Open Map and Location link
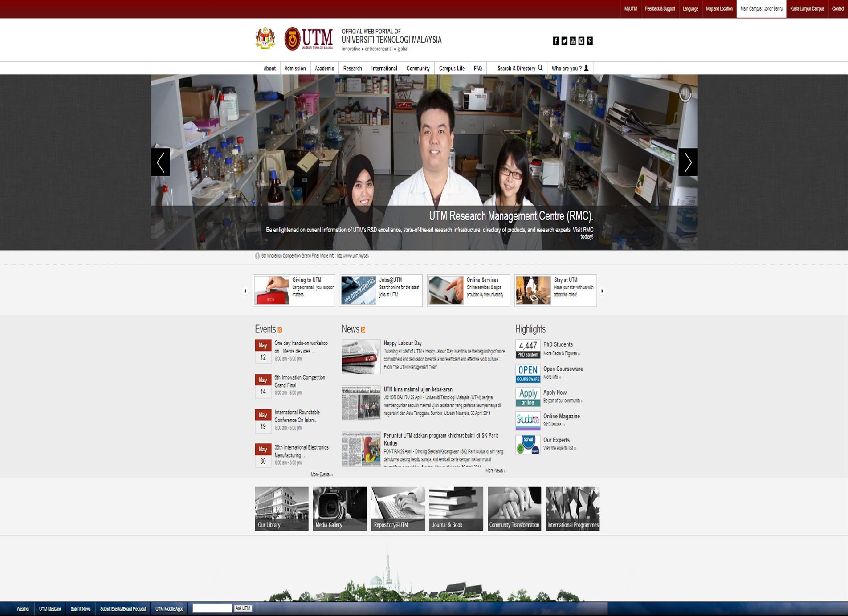This screenshot has width=848, height=616. point(719,9)
